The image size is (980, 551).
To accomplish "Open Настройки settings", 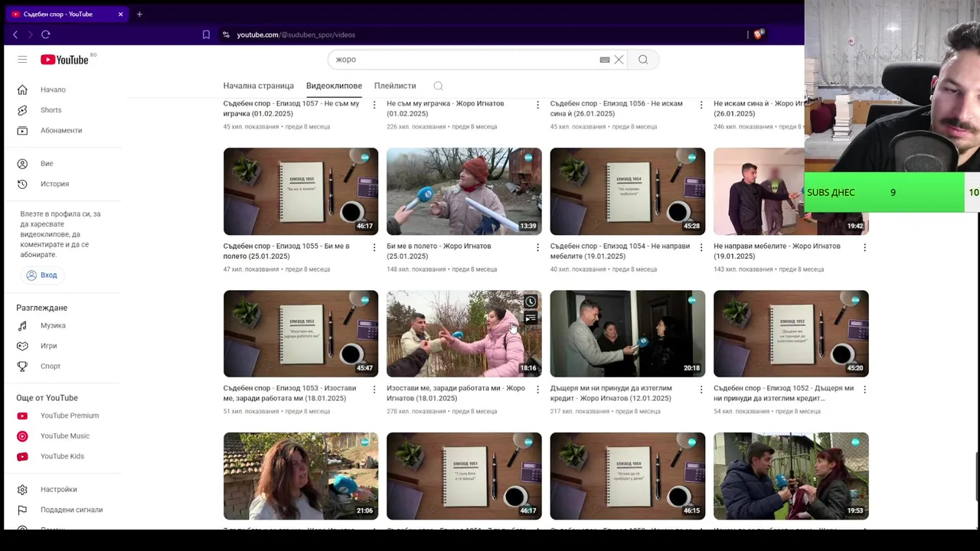I will [58, 490].
